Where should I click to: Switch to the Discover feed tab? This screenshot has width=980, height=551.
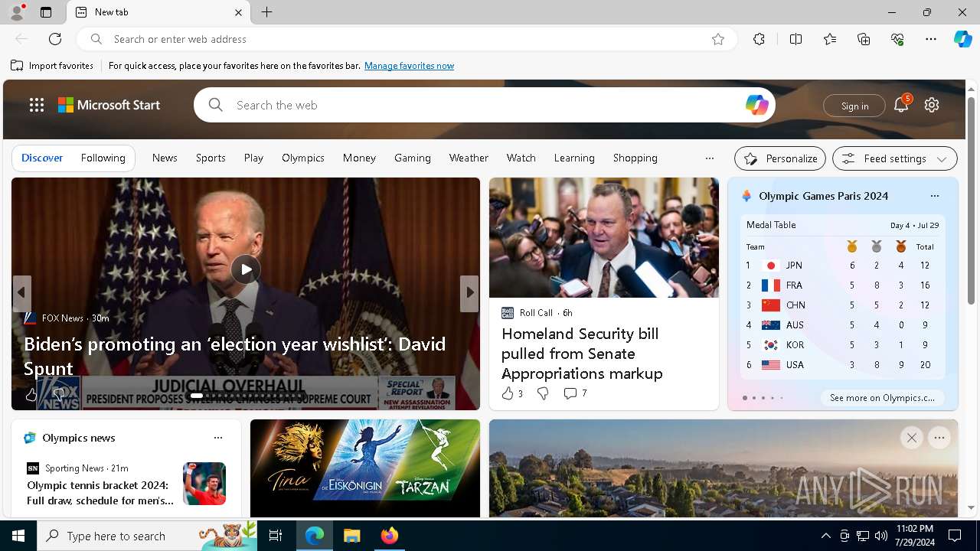coord(42,158)
